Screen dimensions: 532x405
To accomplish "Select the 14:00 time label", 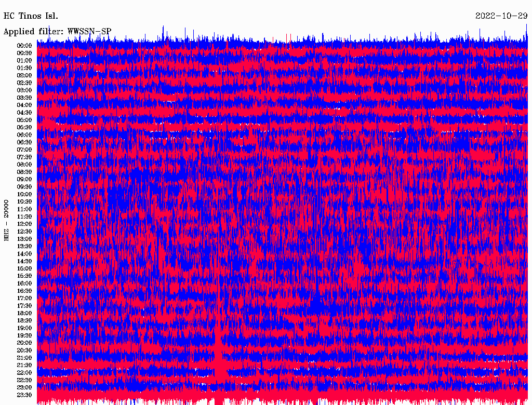I will tap(24, 254).
